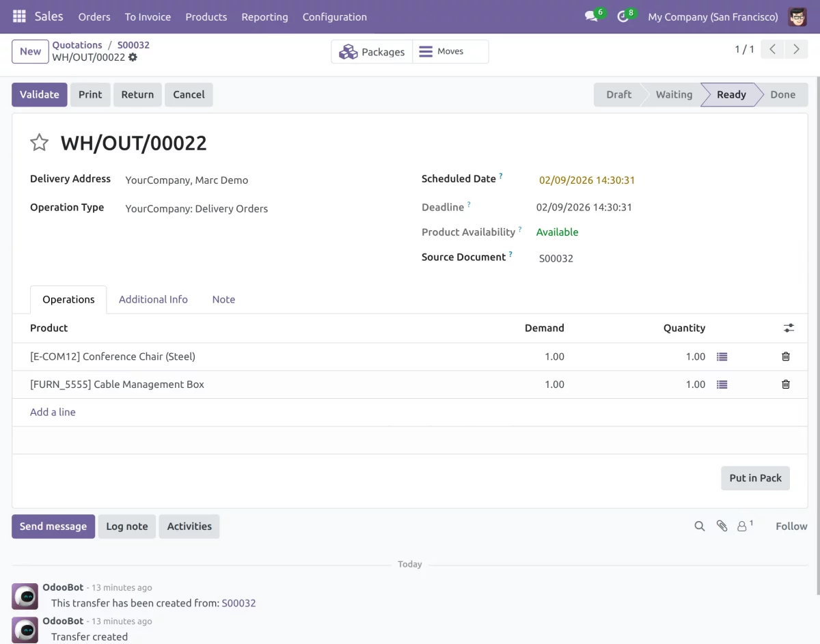Click the New button
This screenshot has width=820, height=644.
pyautogui.click(x=30, y=51)
